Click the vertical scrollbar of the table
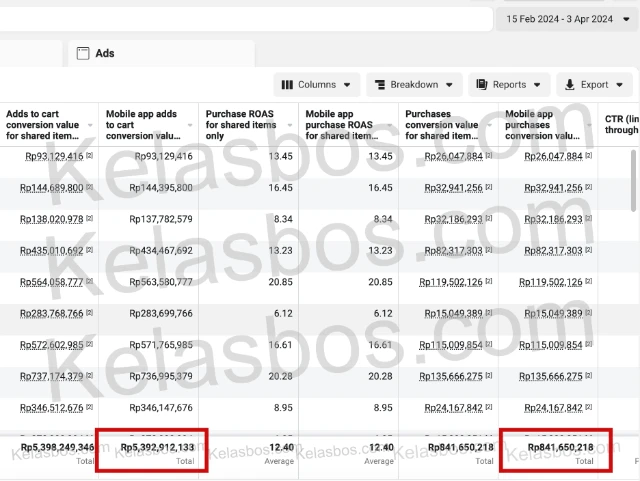Viewport: 640px width, 481px height. pos(634,180)
